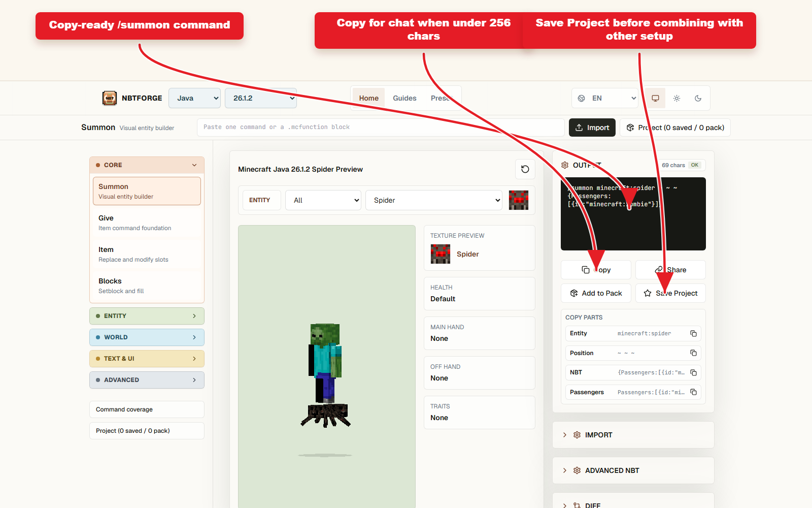This screenshot has height=508, width=812.
Task: Switch to dark theme moon icon
Action: [698, 98]
